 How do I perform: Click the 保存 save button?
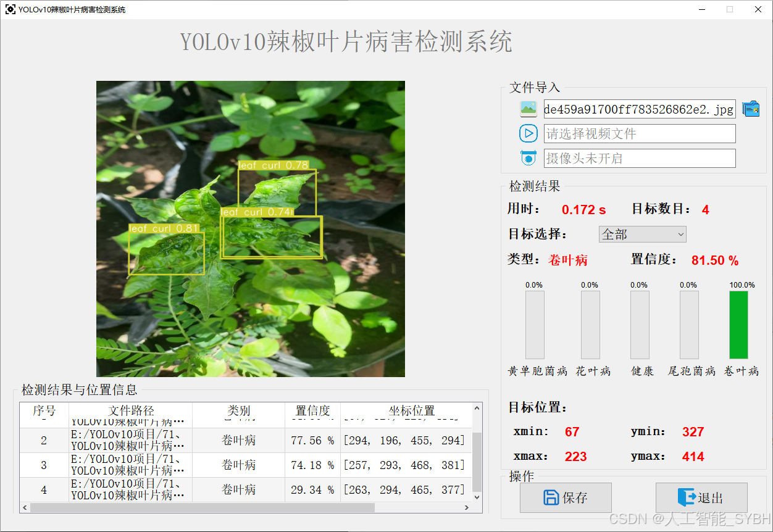coord(566,497)
